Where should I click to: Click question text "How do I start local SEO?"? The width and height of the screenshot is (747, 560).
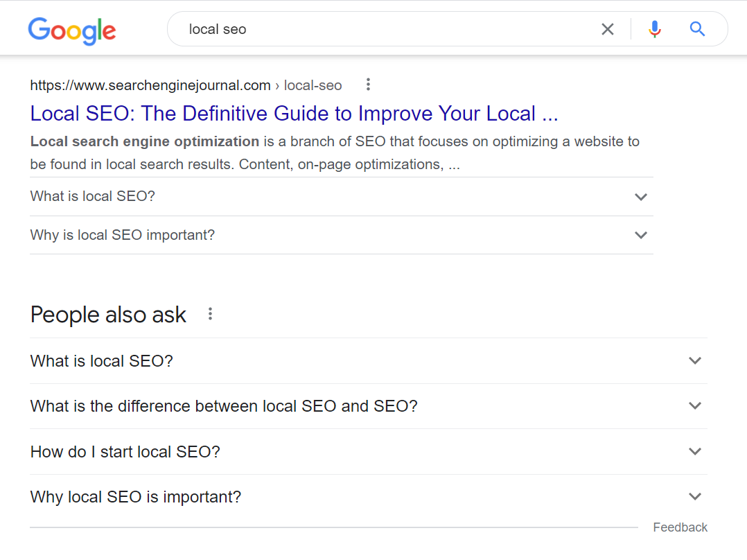coord(125,452)
